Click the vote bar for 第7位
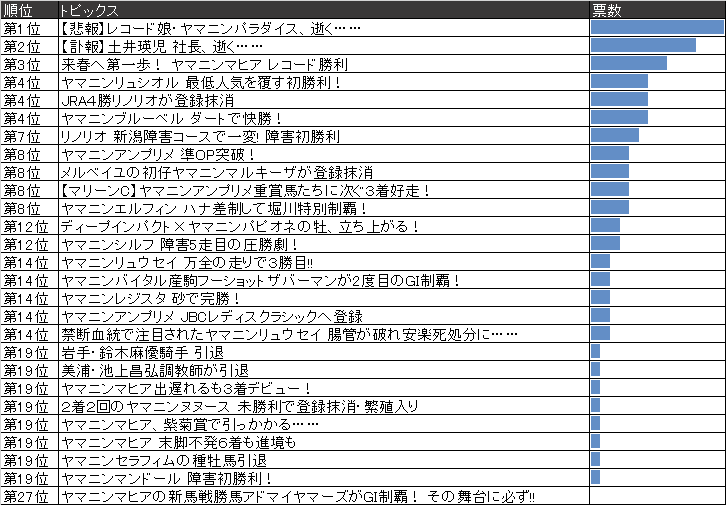726x505 pixels. point(615,136)
